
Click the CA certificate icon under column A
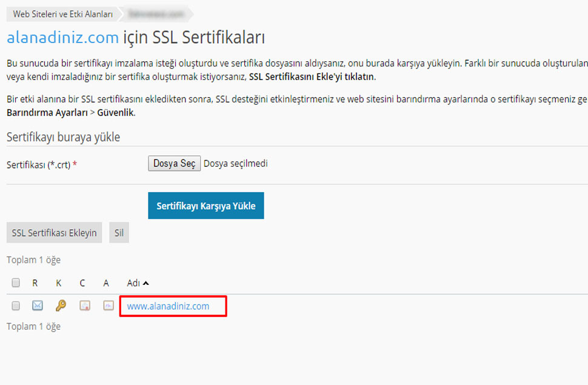[x=108, y=306]
